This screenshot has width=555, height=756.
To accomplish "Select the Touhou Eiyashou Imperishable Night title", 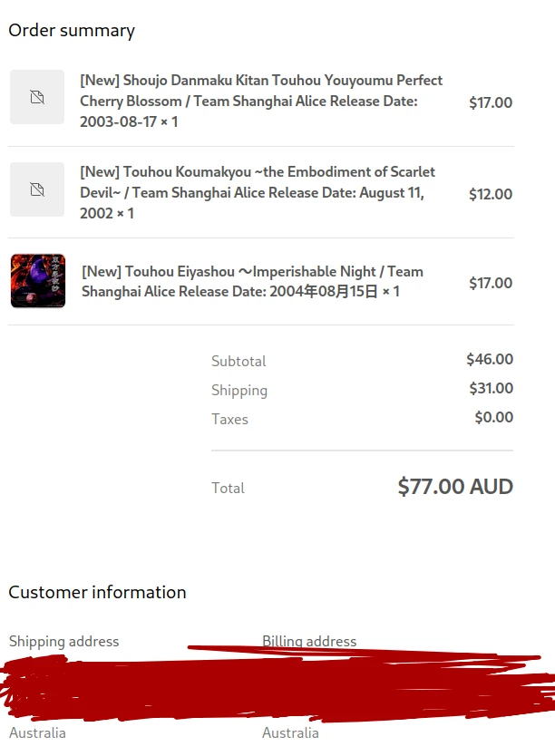I will click(252, 282).
